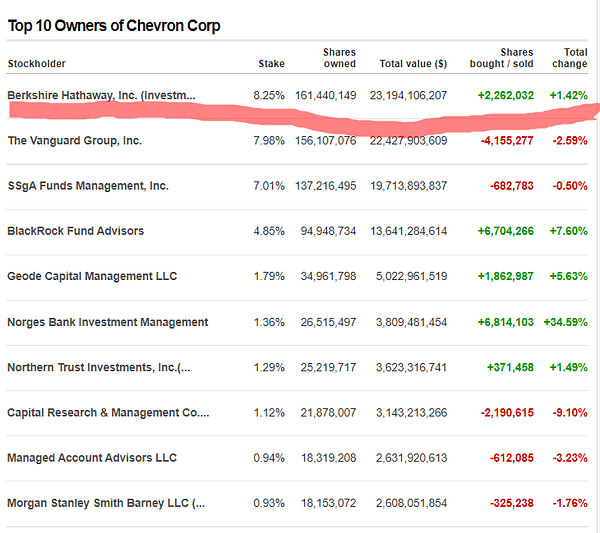Click total value 3,143,213,266
This screenshot has width=600, height=533.
pyautogui.click(x=411, y=412)
